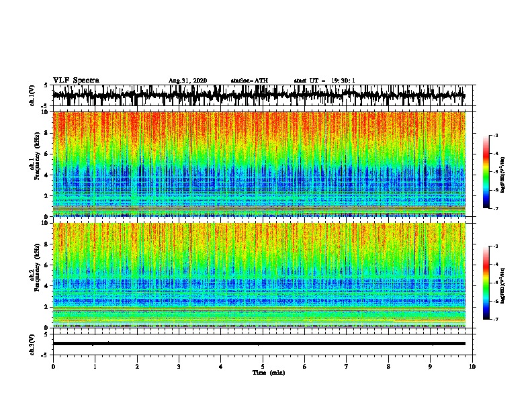Viewport: 532px width, 411px height.
Task: Click the "10" frequency tick of ch.2 spectrogram
Action: click(44, 223)
